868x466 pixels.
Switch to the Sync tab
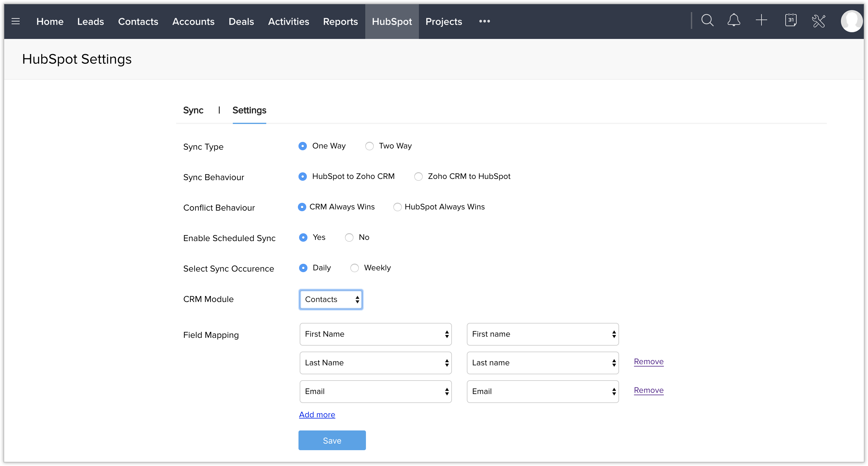[x=193, y=110]
